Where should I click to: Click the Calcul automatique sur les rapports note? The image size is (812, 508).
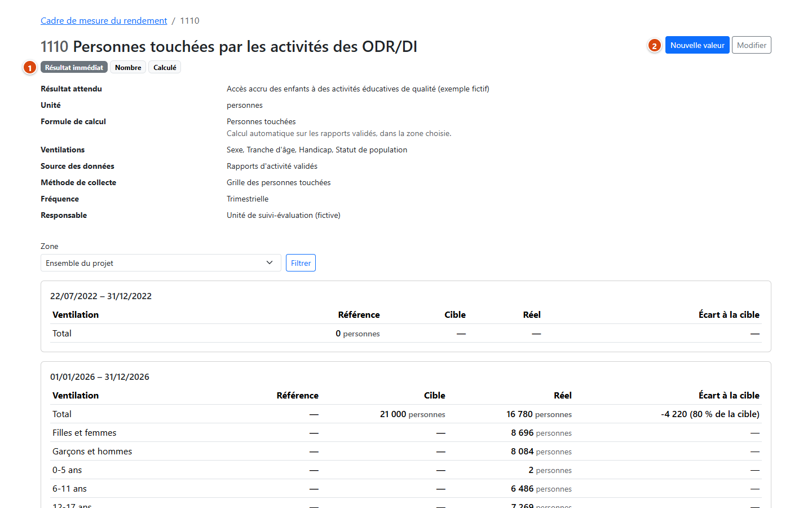tap(339, 134)
